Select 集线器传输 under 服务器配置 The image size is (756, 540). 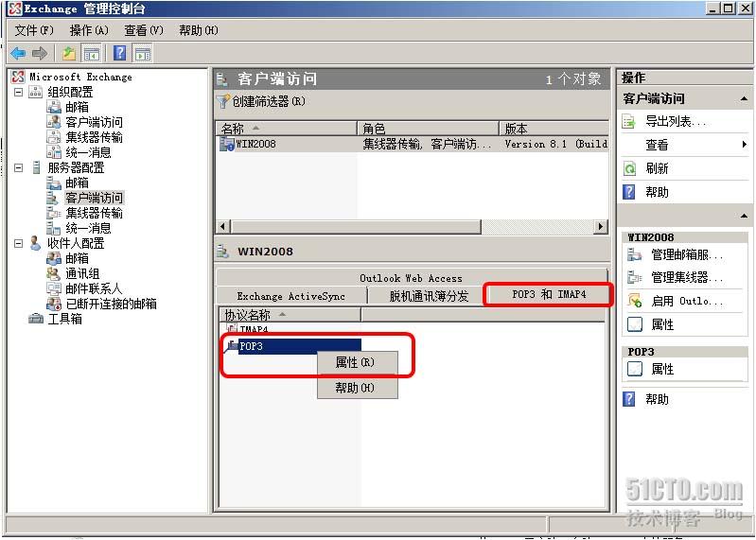tap(94, 213)
